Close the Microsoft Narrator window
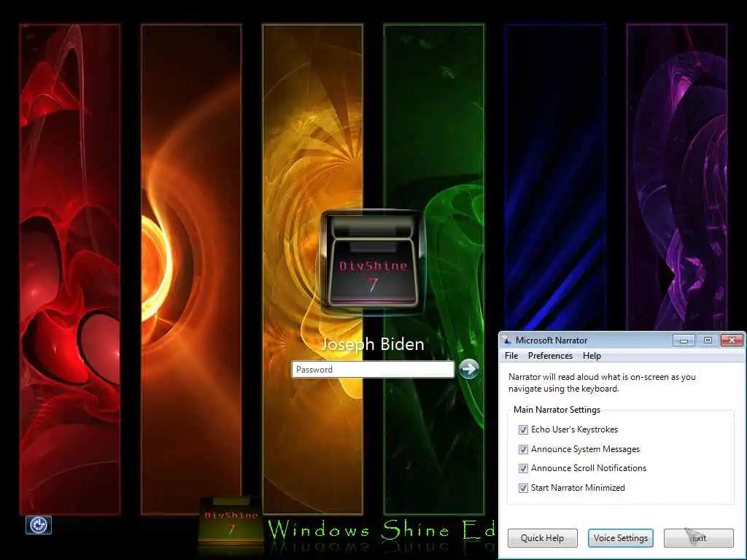 pyautogui.click(x=732, y=340)
